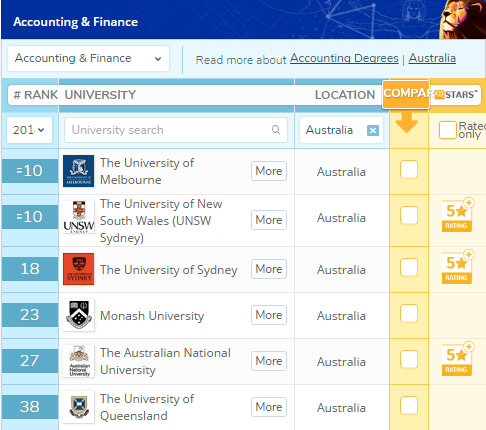Sort by the LOCATION column header
This screenshot has width=486, height=430.
[345, 95]
